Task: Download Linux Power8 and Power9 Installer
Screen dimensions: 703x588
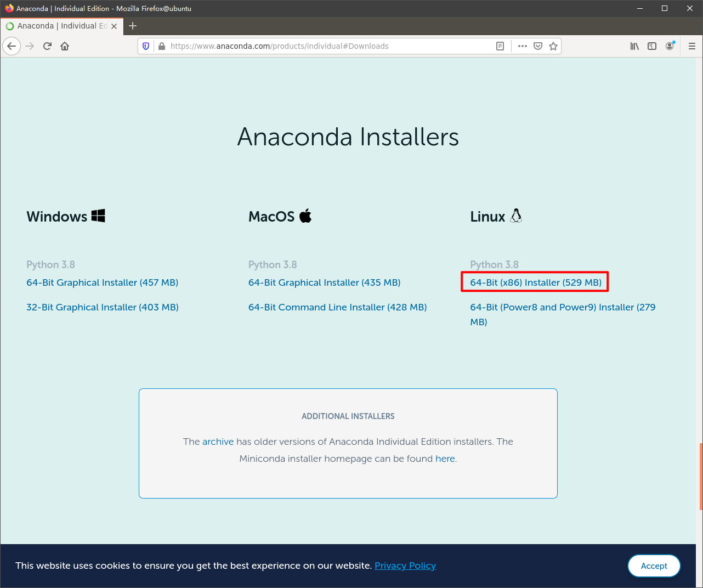Action: pos(563,314)
